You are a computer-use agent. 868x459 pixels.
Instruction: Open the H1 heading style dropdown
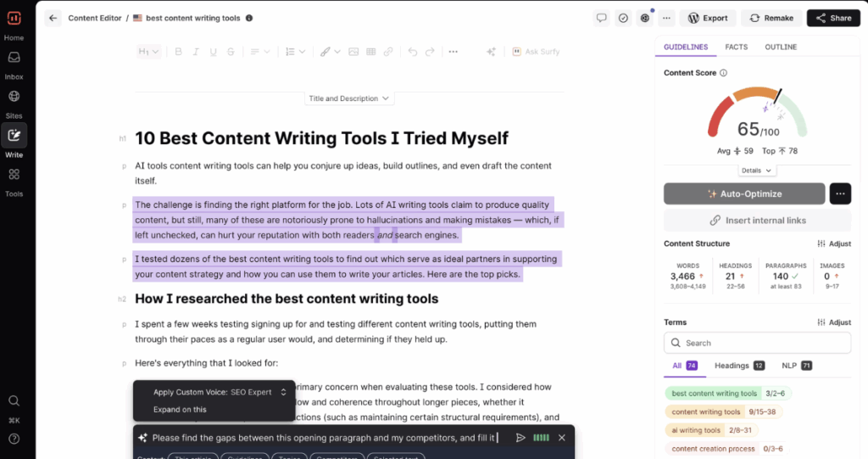(x=148, y=52)
